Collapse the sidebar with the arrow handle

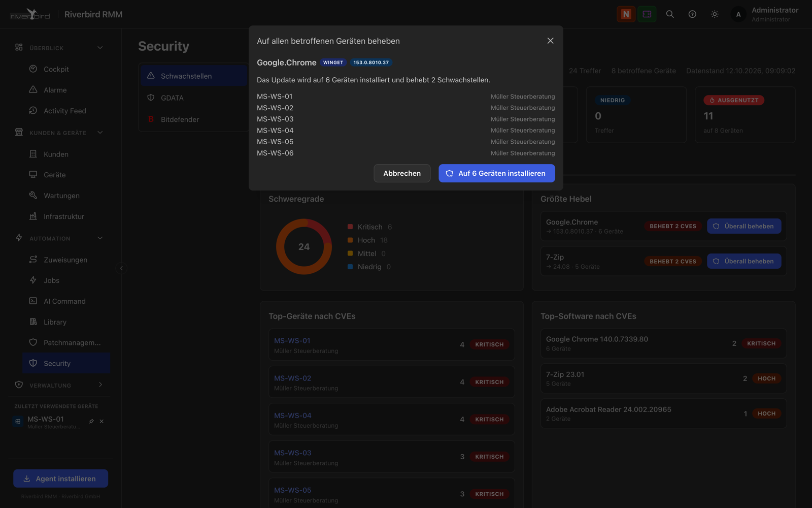121,268
